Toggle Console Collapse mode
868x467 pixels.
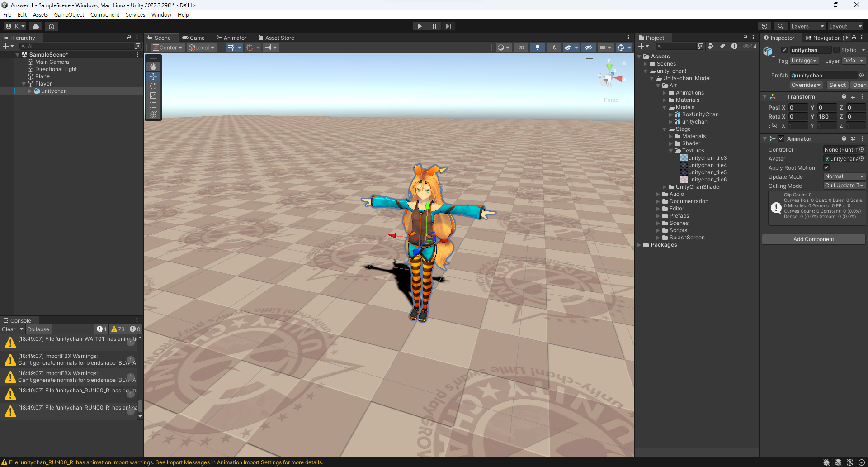pos(38,329)
